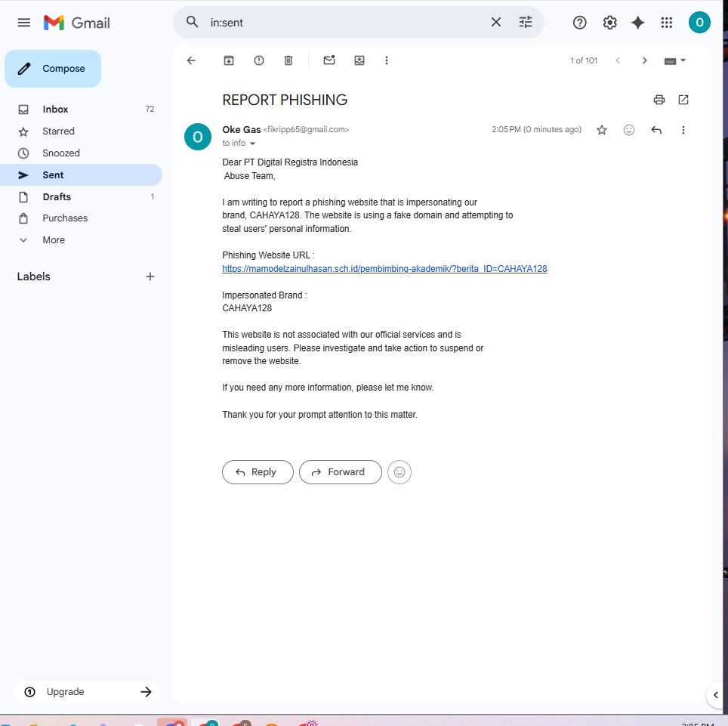Expand More in the sidebar

pos(82,239)
